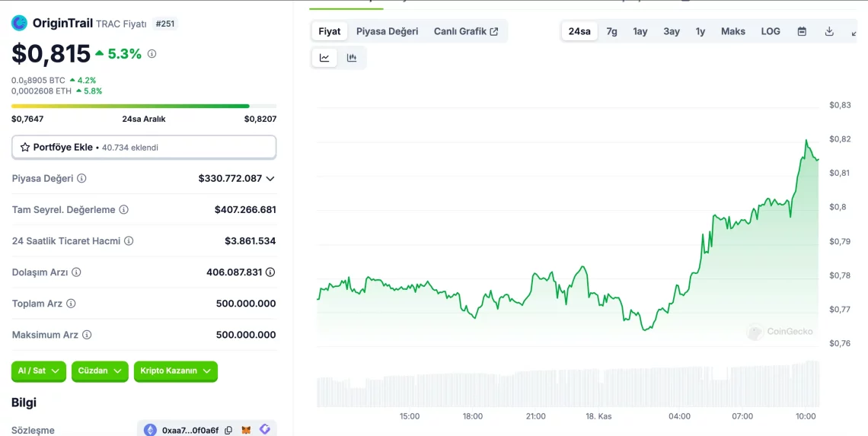This screenshot has width=868, height=436.
Task: Open the Canlı Grafik external link tab
Action: (x=465, y=31)
